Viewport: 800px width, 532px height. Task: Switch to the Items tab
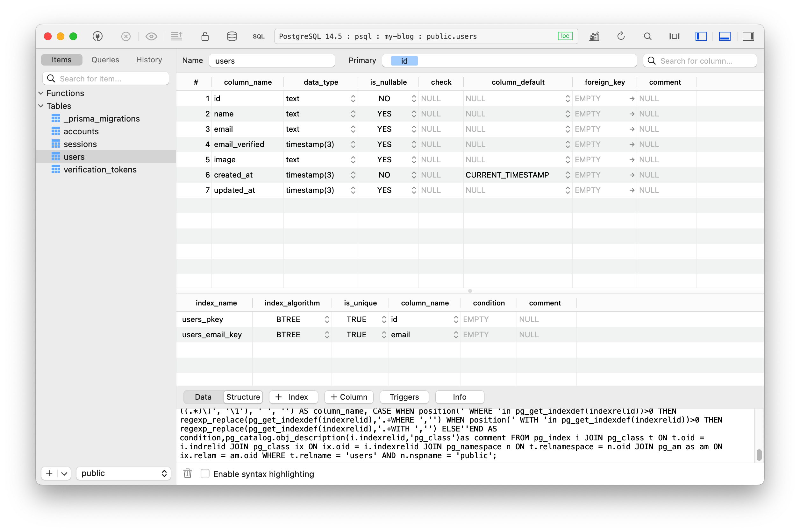[x=61, y=60]
